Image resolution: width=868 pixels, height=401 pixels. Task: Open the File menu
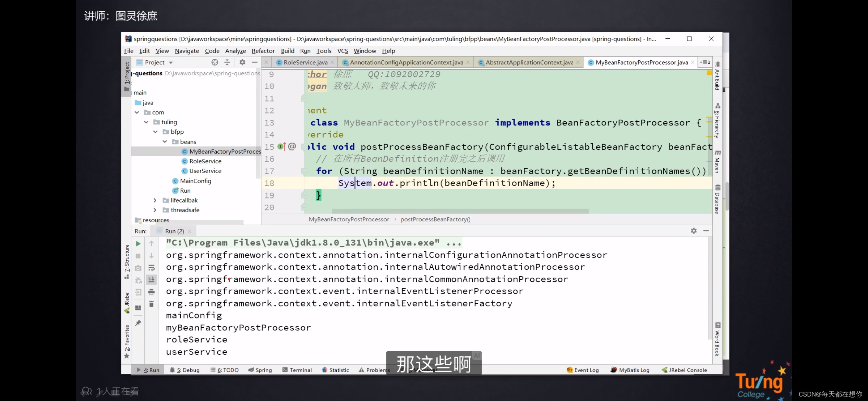(x=129, y=51)
